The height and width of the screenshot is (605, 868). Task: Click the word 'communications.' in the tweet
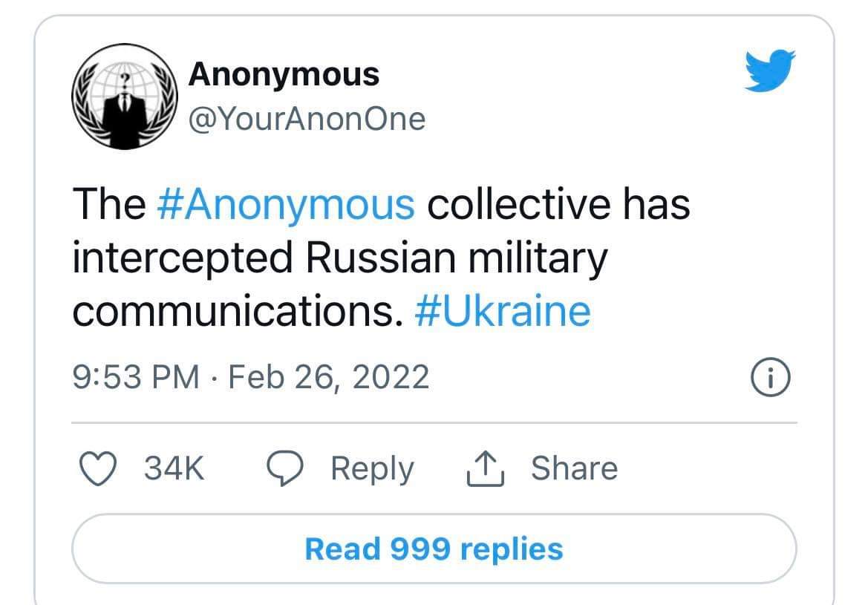point(238,312)
